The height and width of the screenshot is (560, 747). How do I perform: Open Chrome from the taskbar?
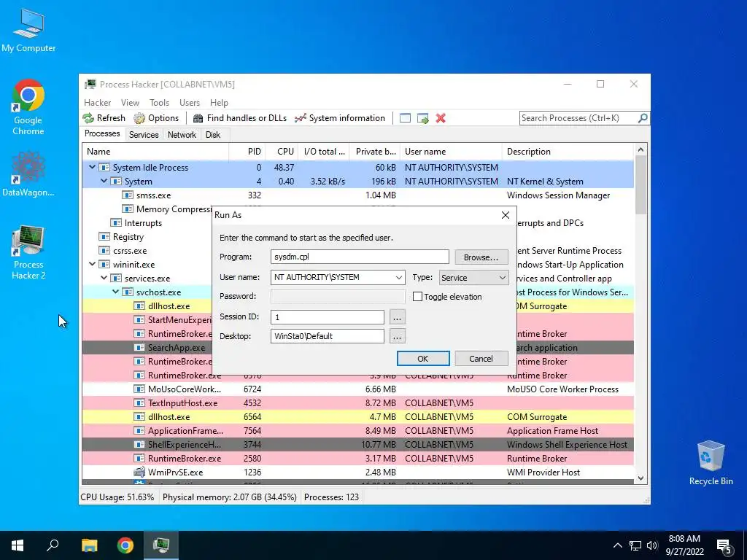(x=125, y=545)
